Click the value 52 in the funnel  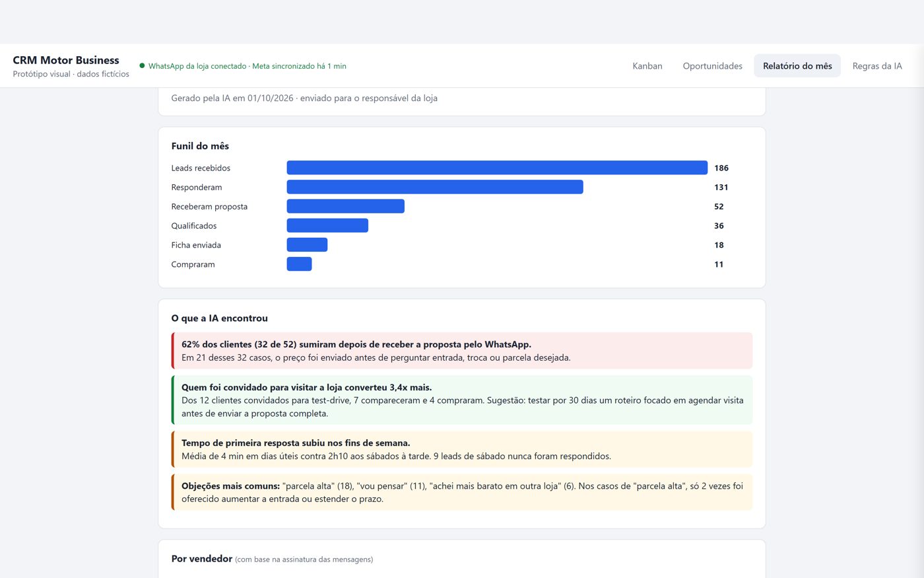coord(719,206)
